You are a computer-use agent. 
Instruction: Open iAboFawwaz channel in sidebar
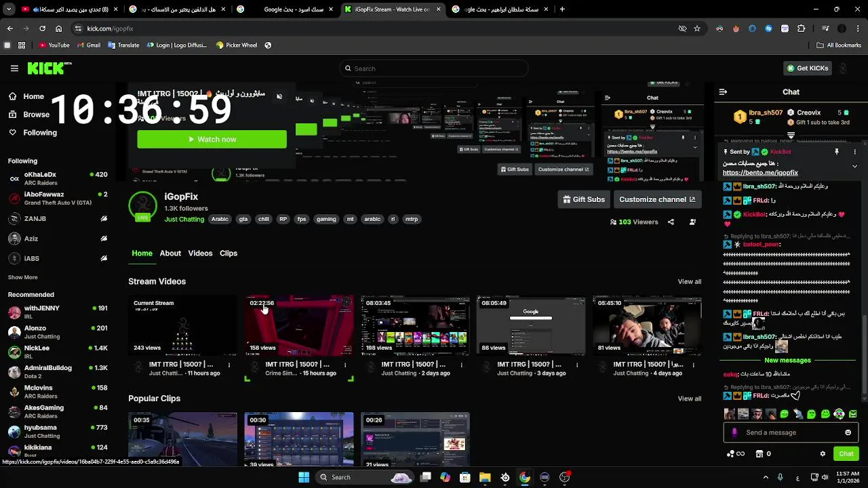(x=57, y=198)
